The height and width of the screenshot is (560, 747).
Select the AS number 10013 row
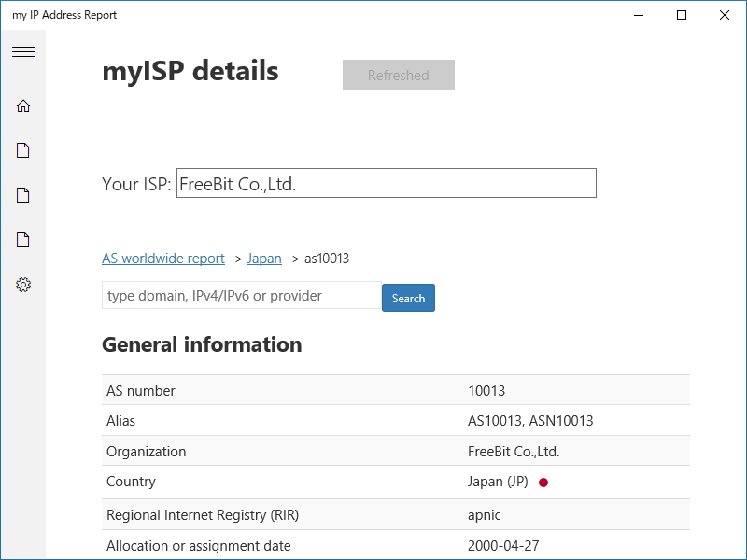tap(395, 391)
